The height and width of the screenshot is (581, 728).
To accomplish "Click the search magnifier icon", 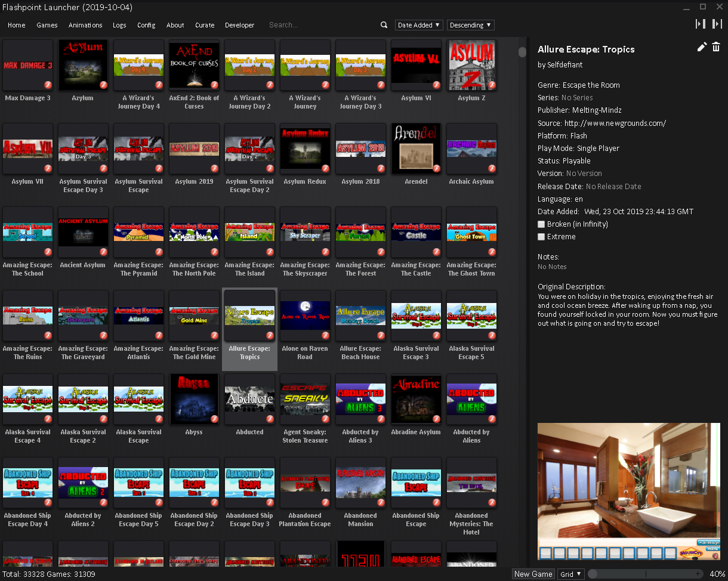I will (x=384, y=25).
